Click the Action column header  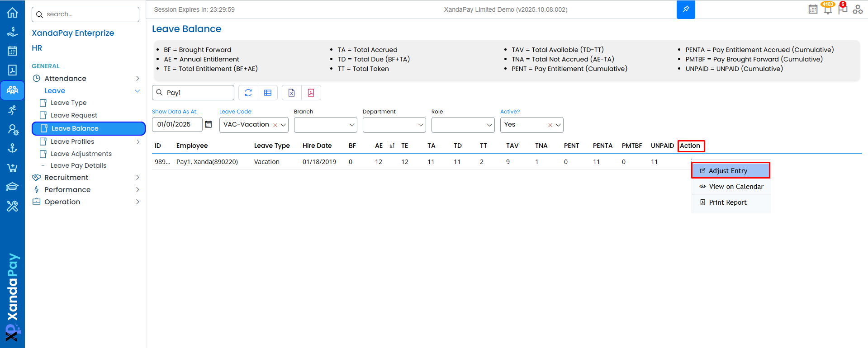point(690,146)
